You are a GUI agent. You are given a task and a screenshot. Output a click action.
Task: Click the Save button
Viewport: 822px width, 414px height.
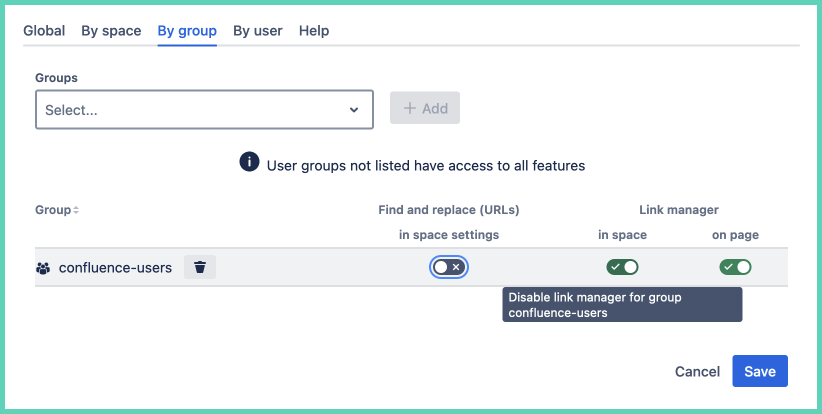760,371
